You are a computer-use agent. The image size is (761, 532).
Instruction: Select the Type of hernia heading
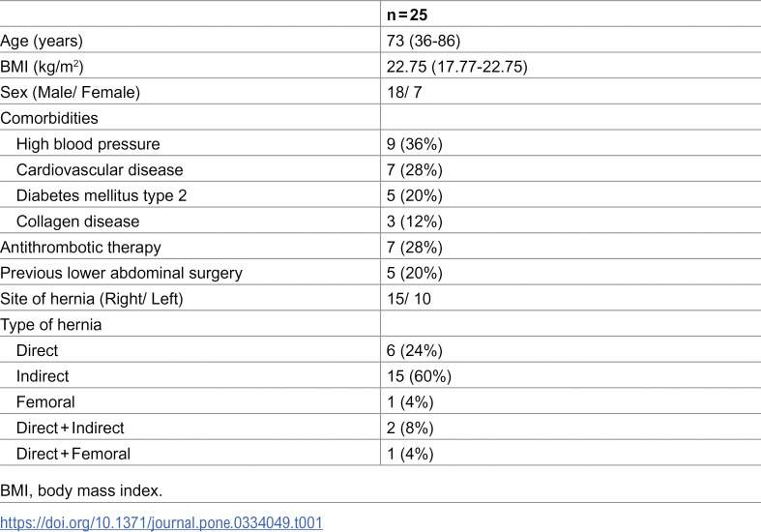[x=51, y=324]
